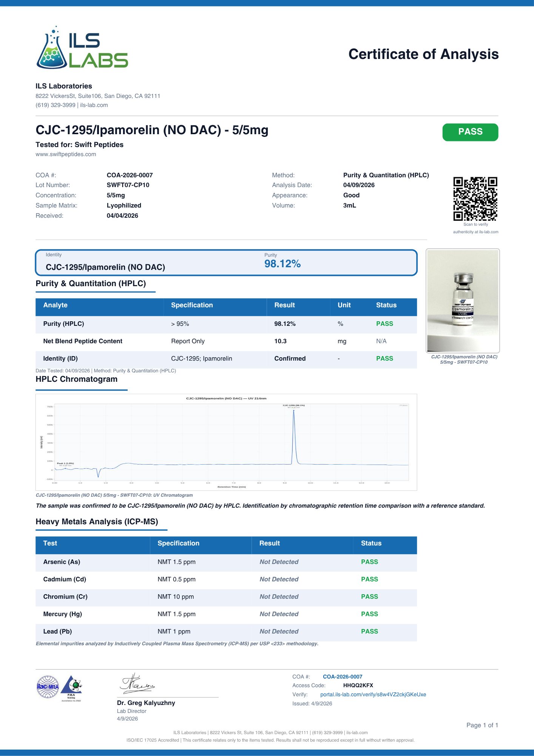Click the Certificate of Analysis heading
The height and width of the screenshot is (756, 534).
423,54
